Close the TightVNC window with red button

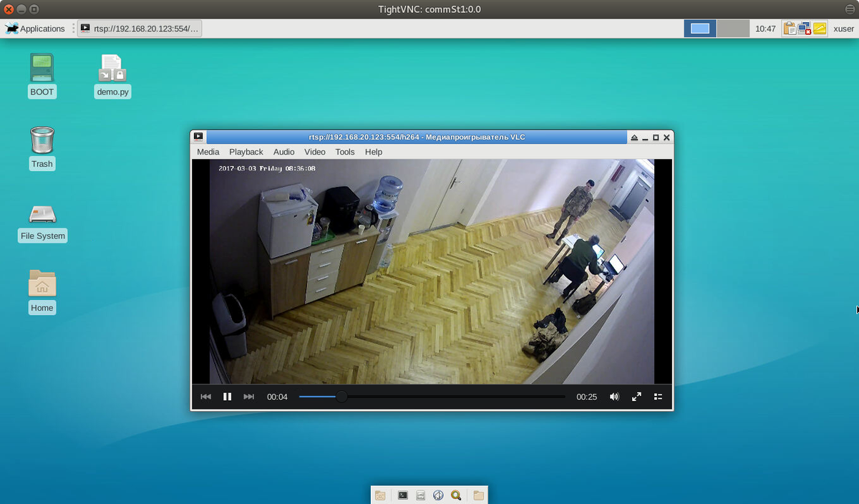pos(9,9)
